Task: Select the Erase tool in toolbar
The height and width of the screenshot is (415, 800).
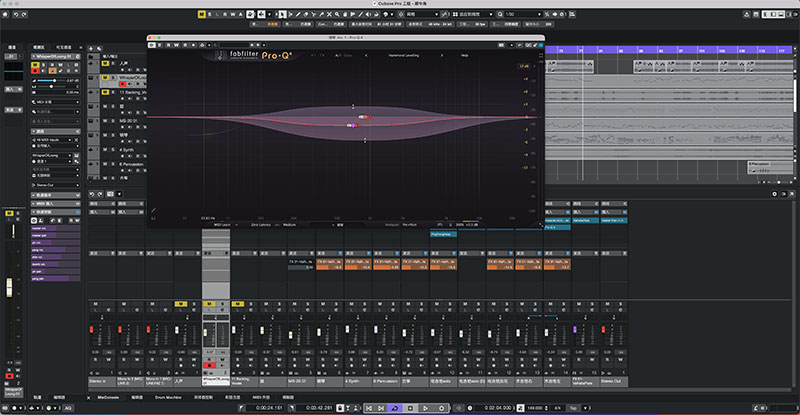Action: coord(306,14)
